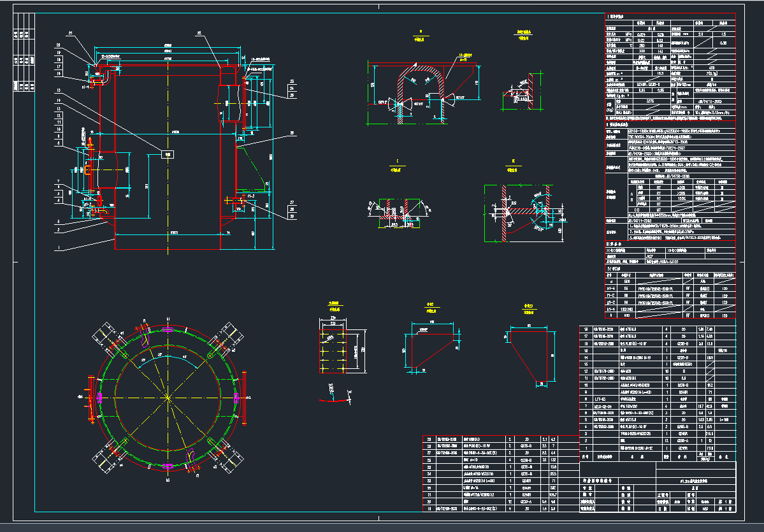This screenshot has height=532, width=764.
Task: Click the small boxed label inside the vessel
Action: (x=168, y=154)
